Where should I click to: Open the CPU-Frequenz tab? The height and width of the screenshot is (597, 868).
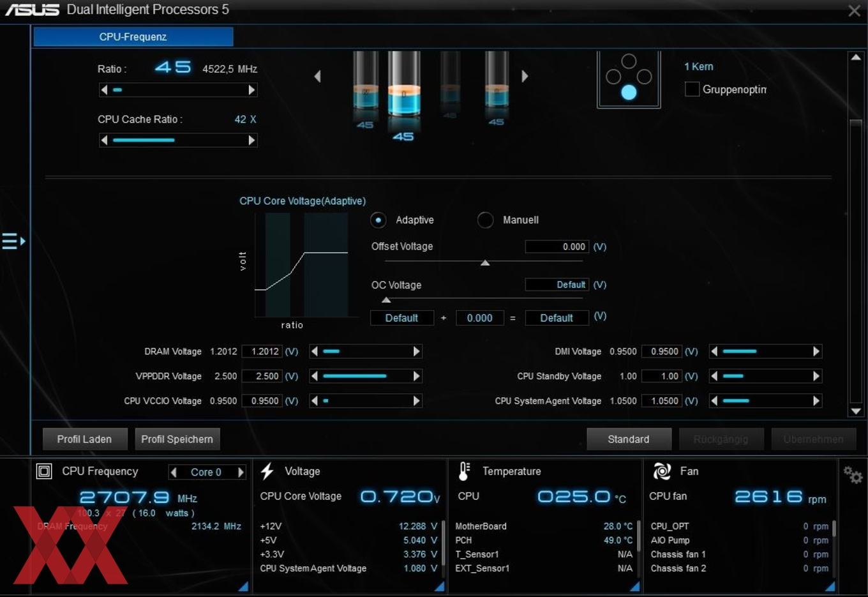tap(133, 37)
